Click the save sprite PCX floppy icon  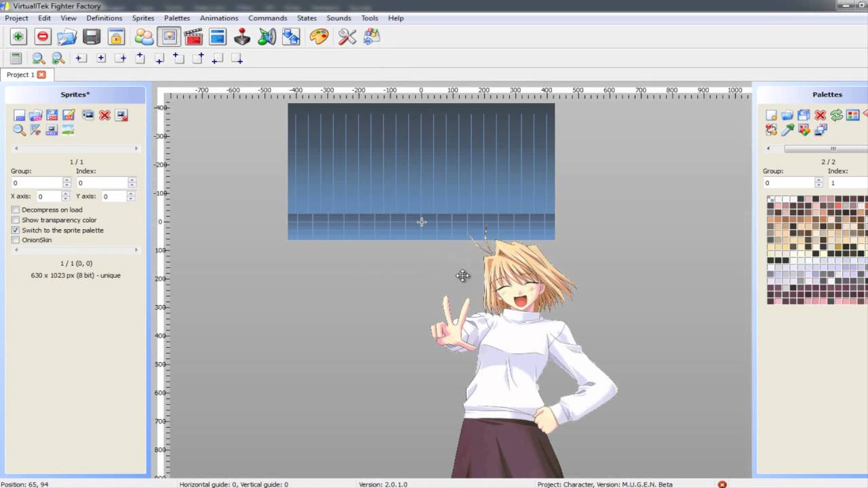coord(52,115)
